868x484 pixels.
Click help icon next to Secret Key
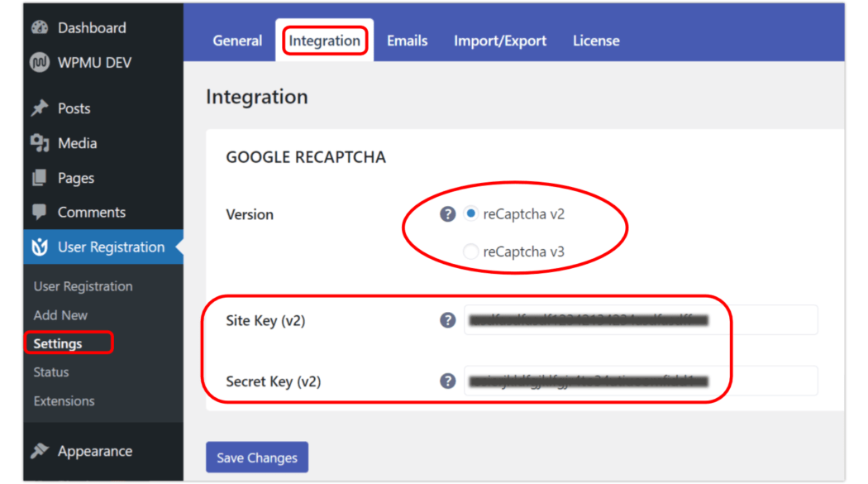447,381
